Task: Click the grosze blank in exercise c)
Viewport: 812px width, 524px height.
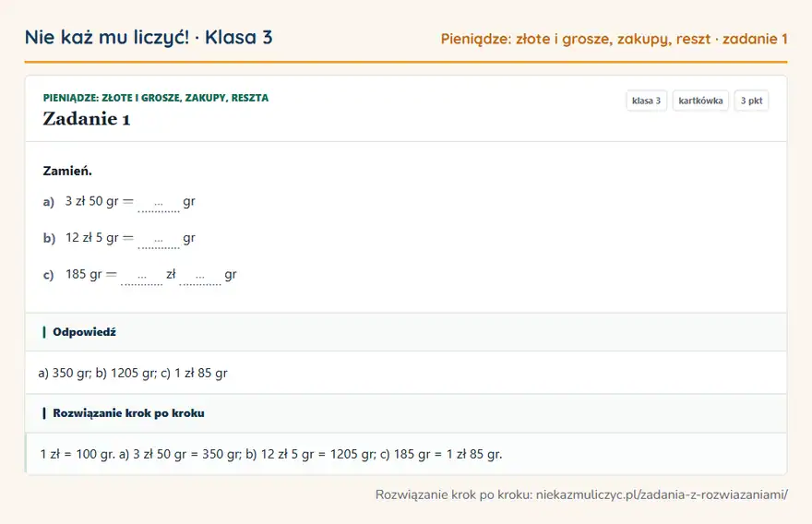Action: pyautogui.click(x=200, y=277)
